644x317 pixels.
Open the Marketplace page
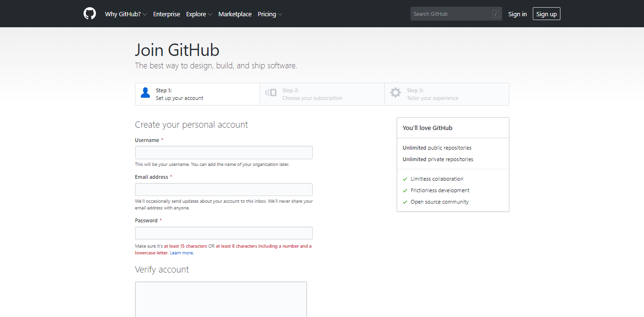(x=235, y=14)
